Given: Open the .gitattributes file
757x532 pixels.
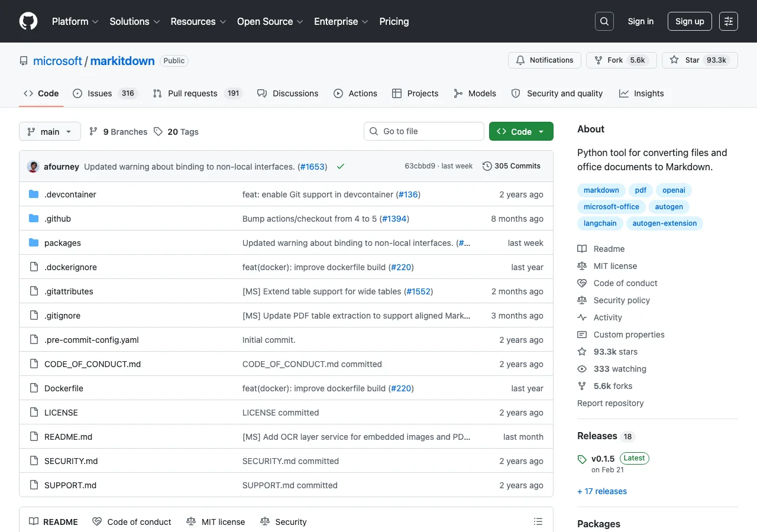Looking at the screenshot, I should [69, 291].
